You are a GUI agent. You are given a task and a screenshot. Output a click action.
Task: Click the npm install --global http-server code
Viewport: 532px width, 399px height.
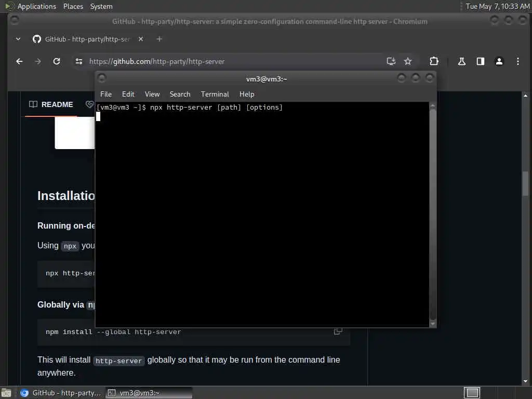pyautogui.click(x=114, y=332)
